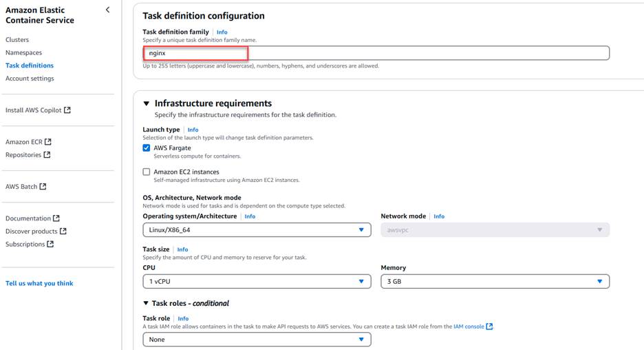Collapse the Infrastructure requirements section

tap(147, 103)
